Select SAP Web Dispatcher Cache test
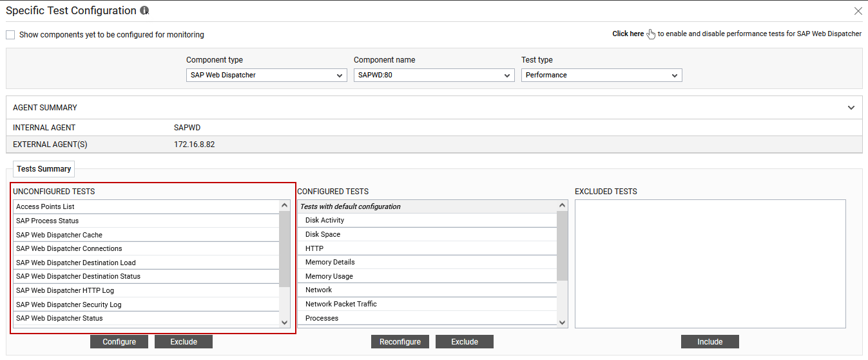 146,235
